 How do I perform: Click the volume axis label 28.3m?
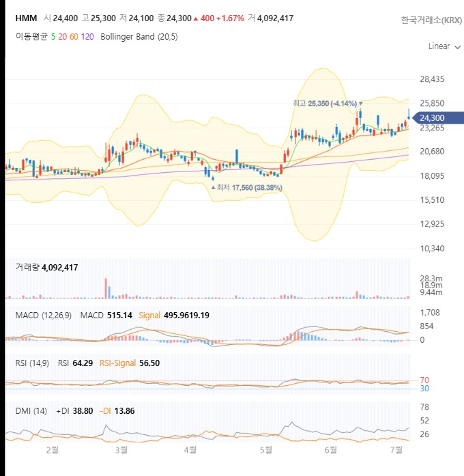point(431,279)
